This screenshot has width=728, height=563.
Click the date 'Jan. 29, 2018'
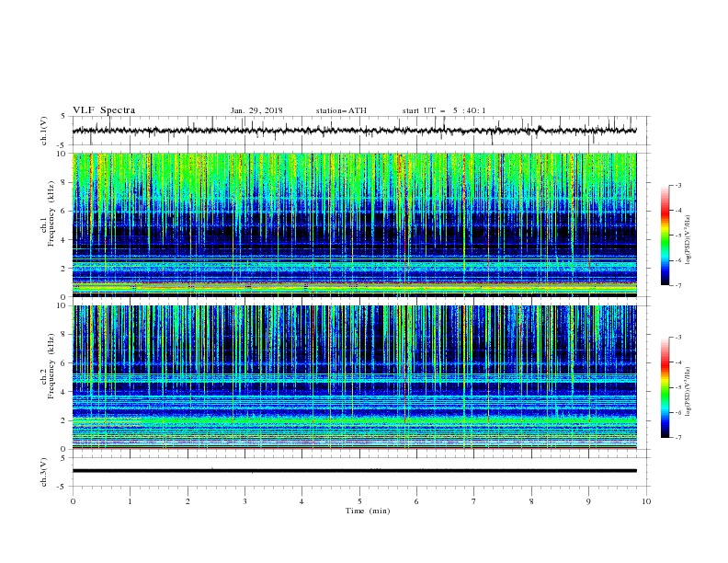[x=256, y=110]
